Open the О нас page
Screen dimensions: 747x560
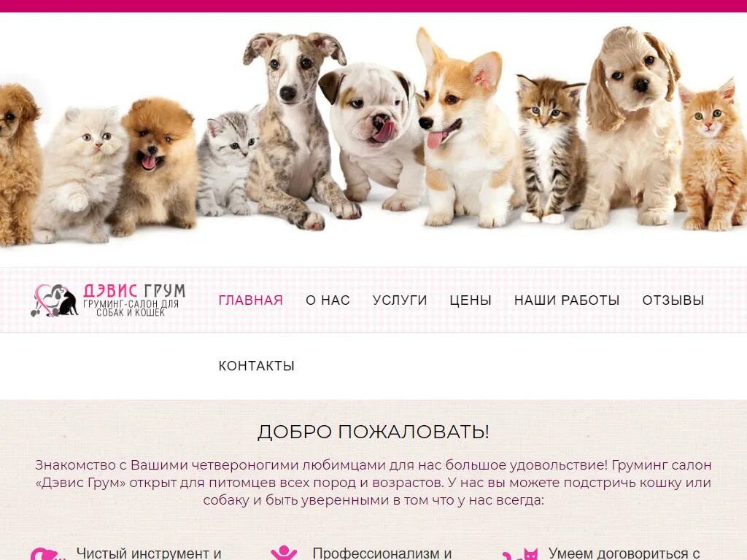[328, 300]
